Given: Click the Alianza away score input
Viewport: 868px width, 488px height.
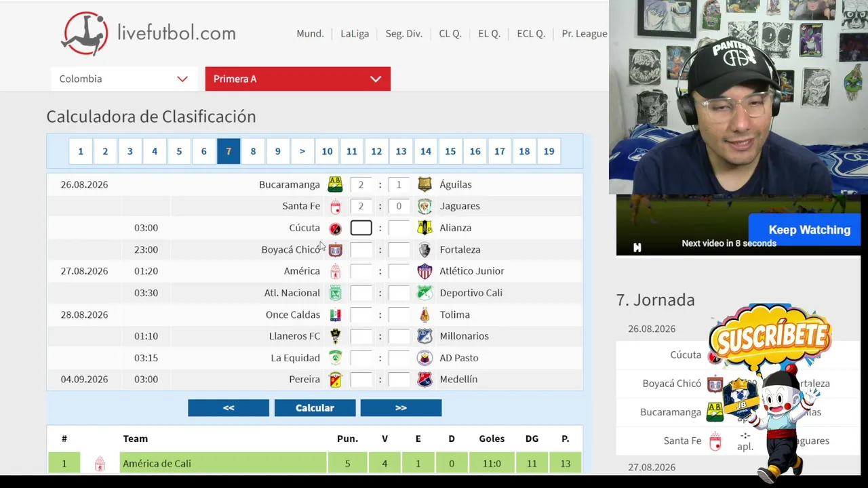Looking at the screenshot, I should click(x=399, y=228).
